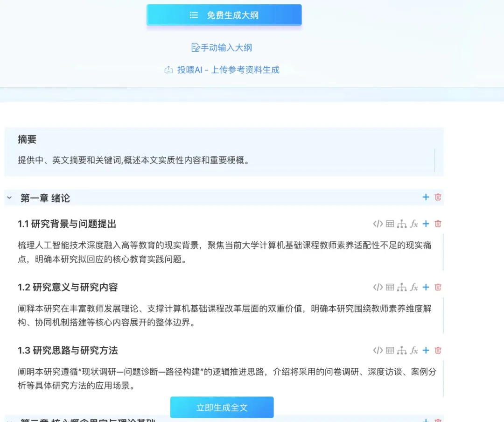Insert hierarchy diagram in section 1.3
The height and width of the screenshot is (422, 504).
[x=402, y=350]
